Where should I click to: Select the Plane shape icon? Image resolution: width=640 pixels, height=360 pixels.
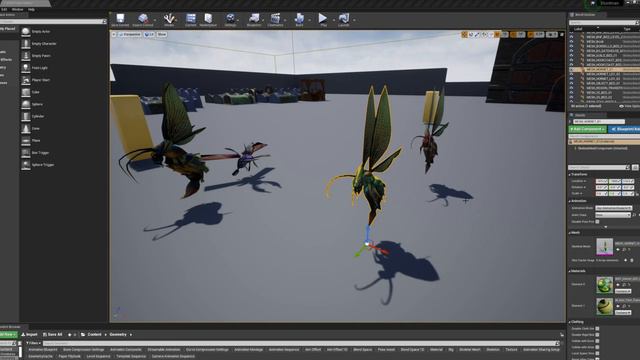coord(26,140)
